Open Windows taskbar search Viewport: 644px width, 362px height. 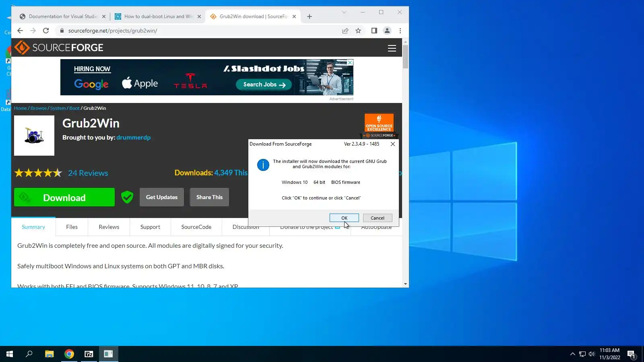(29, 354)
